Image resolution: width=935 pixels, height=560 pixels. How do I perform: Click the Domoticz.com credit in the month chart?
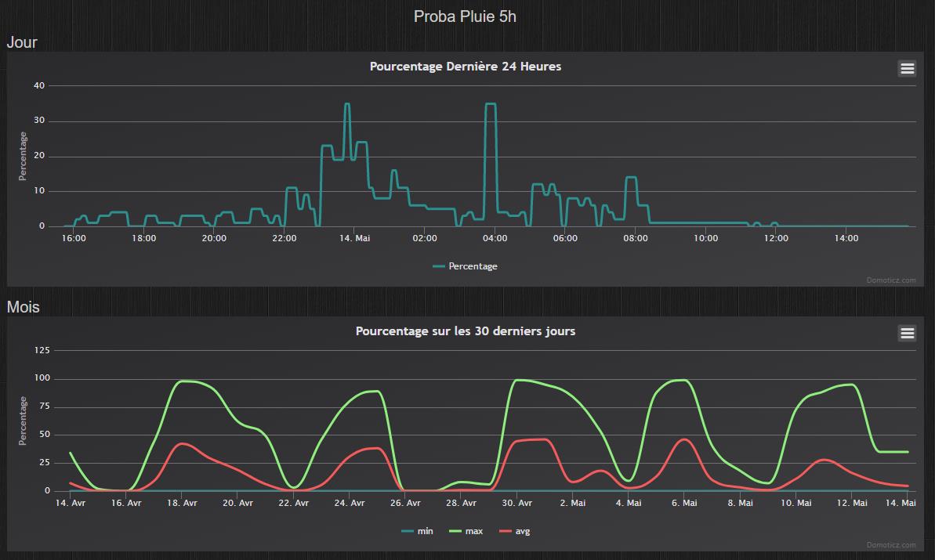[x=891, y=544]
